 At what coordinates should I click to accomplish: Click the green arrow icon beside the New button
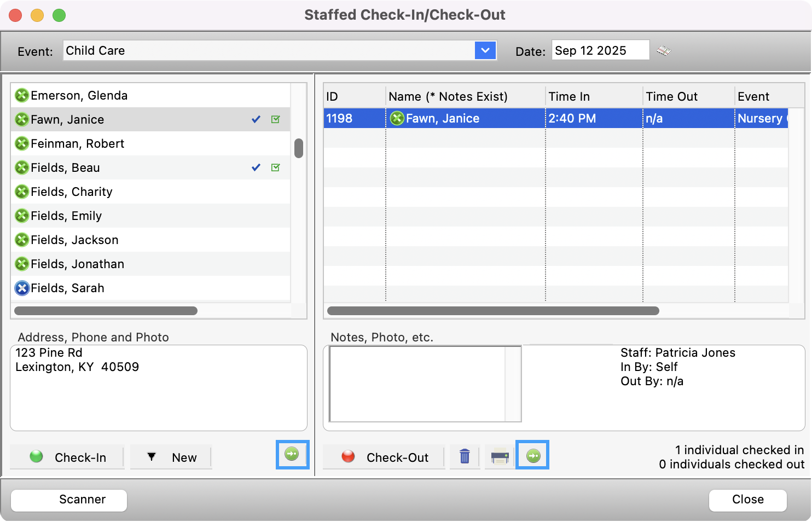point(292,455)
